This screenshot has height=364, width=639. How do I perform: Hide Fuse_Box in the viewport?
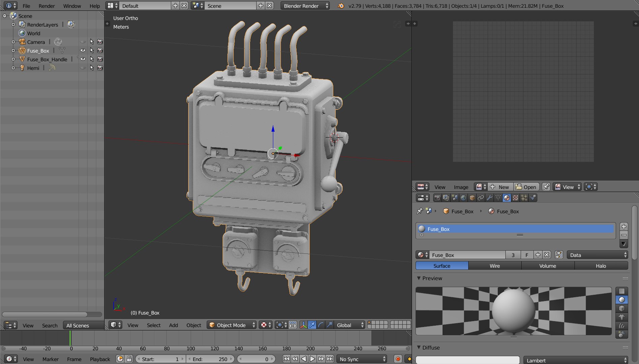click(x=83, y=50)
